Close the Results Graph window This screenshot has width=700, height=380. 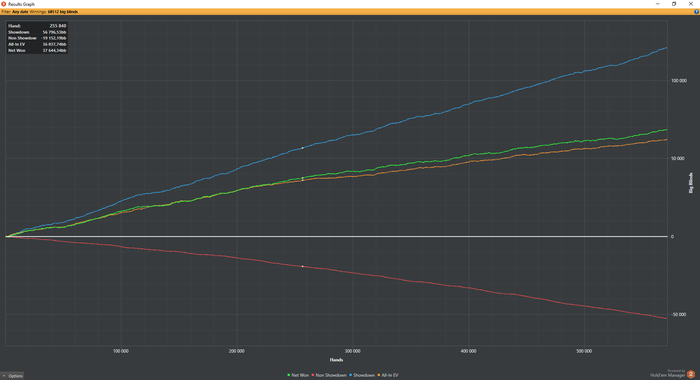(691, 4)
